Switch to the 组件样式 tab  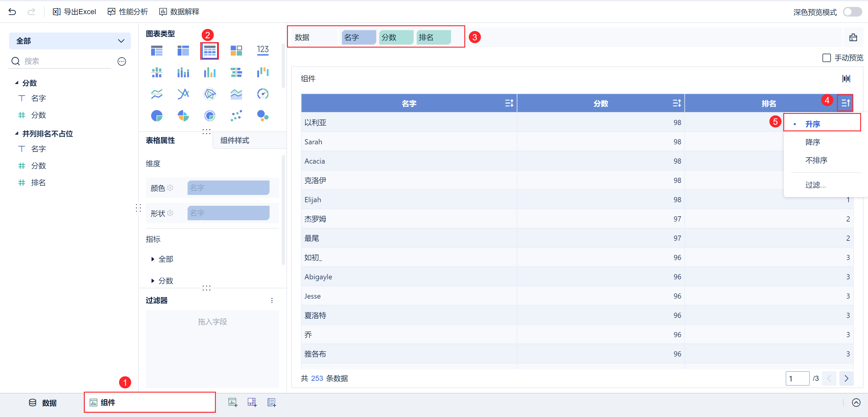click(x=235, y=140)
